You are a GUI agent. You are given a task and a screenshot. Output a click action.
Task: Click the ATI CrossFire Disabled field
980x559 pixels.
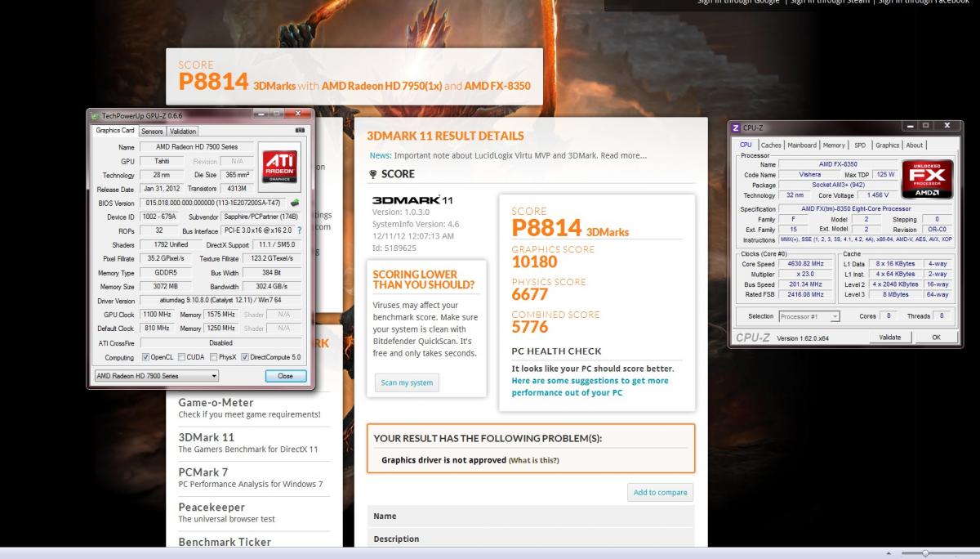220,343
